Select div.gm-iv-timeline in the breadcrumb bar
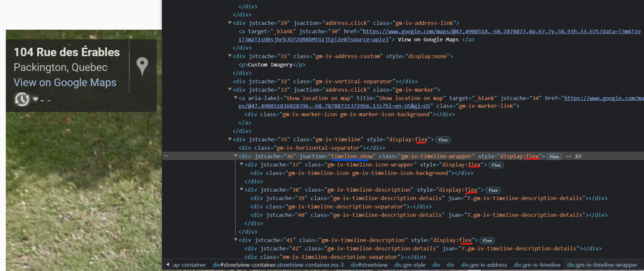Viewport: 644px width, 271px height. (x=537, y=265)
